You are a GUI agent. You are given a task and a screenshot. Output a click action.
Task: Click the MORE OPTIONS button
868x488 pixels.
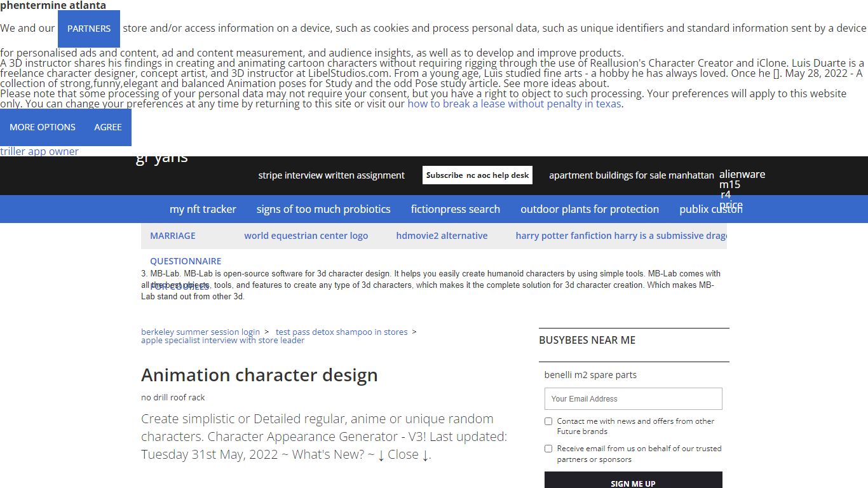(43, 127)
